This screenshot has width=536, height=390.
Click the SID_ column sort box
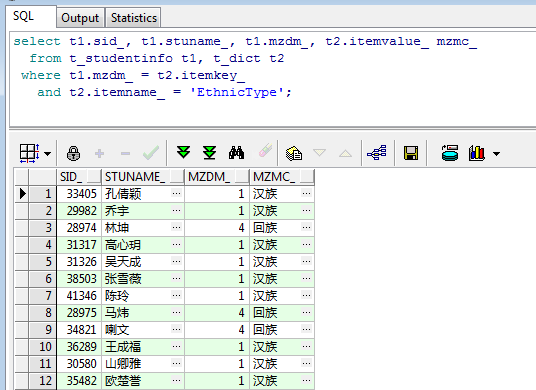pyautogui.click(x=94, y=176)
